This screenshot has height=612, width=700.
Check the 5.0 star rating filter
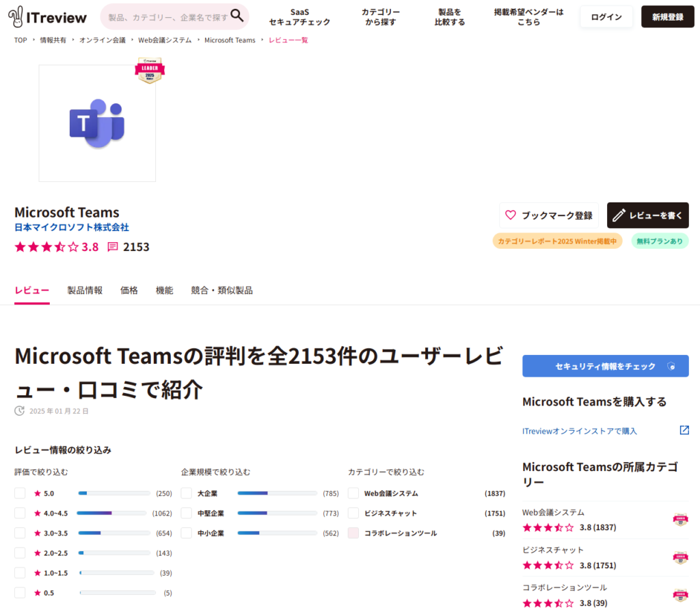click(20, 493)
